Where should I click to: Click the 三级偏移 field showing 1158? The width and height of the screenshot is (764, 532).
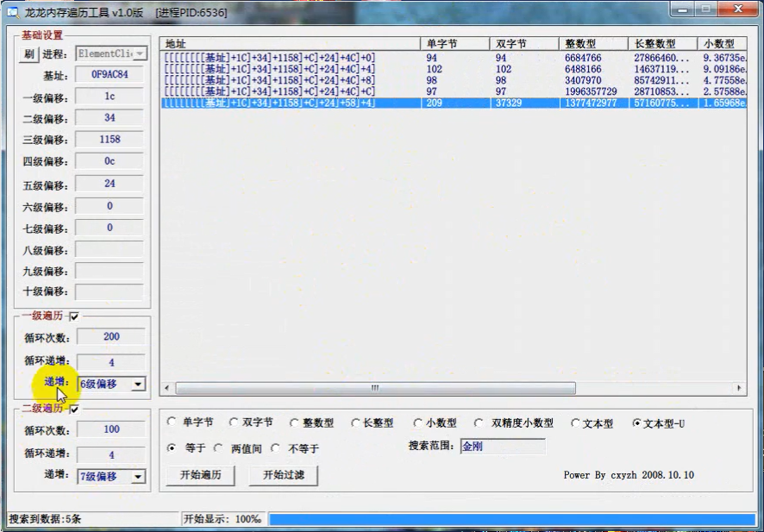110,140
